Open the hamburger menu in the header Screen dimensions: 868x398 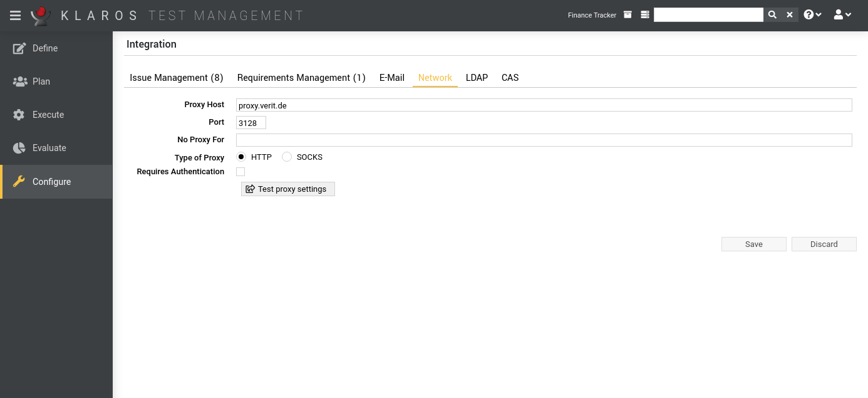15,15
